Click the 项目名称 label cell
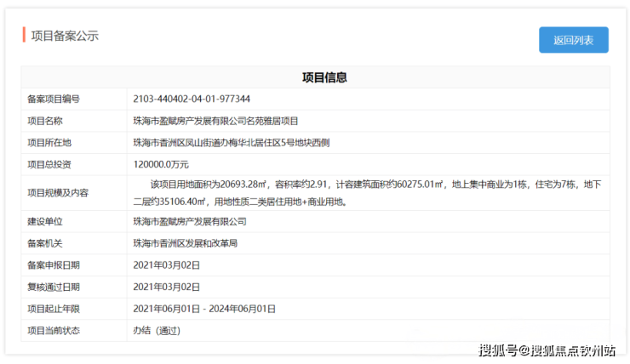 pyautogui.click(x=46, y=121)
